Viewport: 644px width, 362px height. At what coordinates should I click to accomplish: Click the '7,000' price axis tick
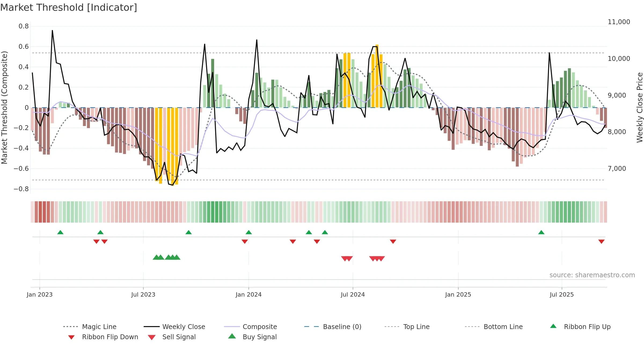[617, 169]
